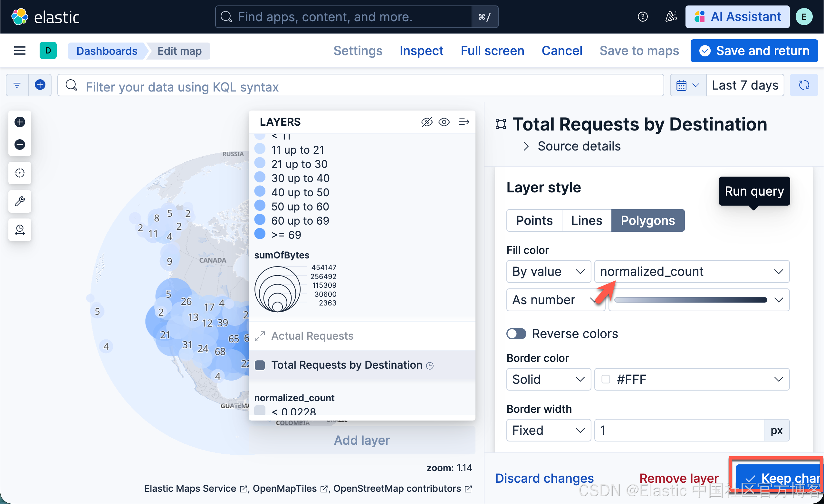Click the map zoom in button
Screen dimensions: 824x504
(20, 122)
